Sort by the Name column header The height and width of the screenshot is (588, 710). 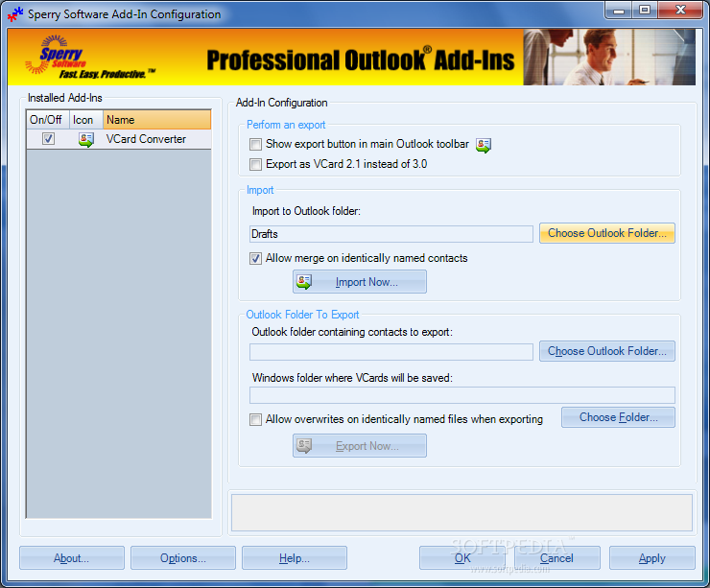156,120
